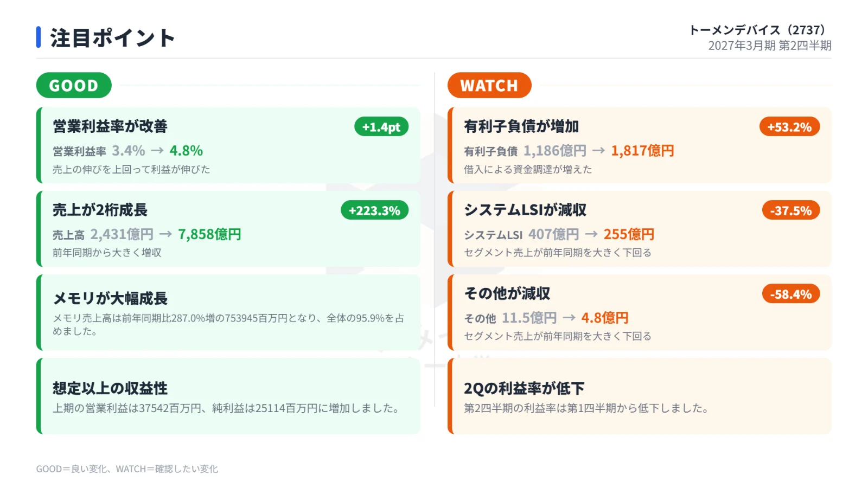The image size is (868, 488).
Task: Click the green GOOD badge
Action: (74, 85)
